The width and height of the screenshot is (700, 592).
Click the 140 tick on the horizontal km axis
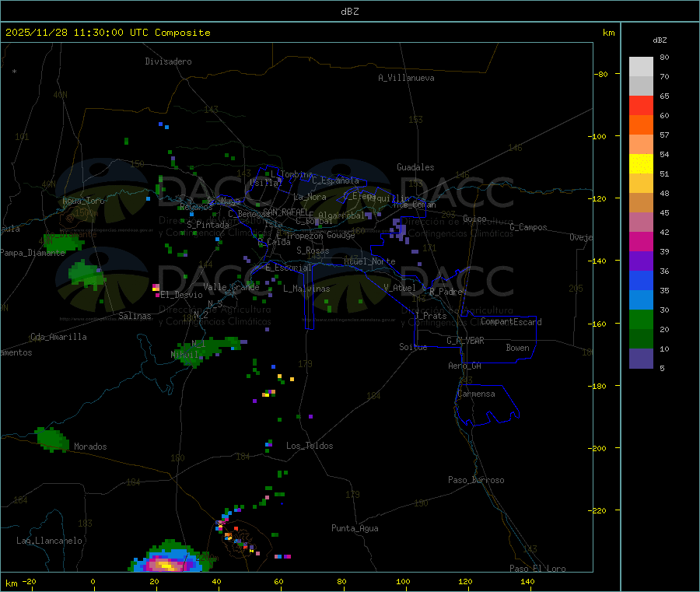(x=527, y=581)
